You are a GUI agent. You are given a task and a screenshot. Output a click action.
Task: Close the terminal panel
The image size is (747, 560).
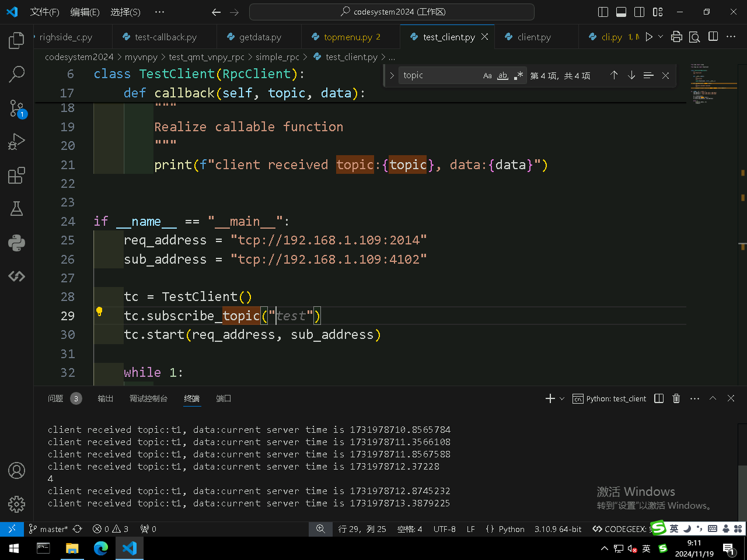[731, 398]
